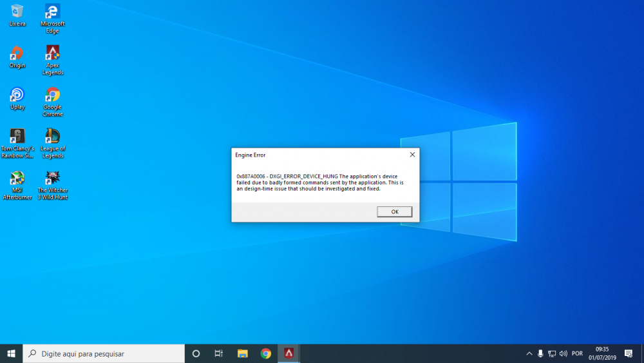
Task: Click the League of Legends shortcut
Action: coord(53,143)
